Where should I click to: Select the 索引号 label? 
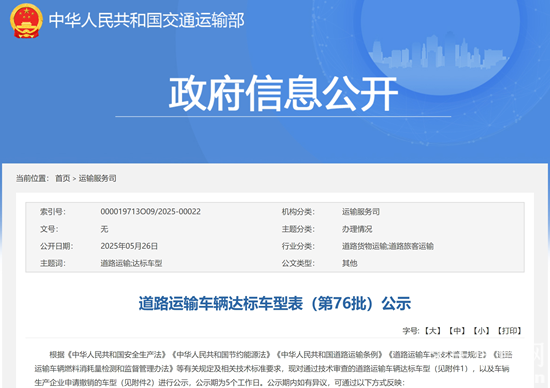(53, 212)
